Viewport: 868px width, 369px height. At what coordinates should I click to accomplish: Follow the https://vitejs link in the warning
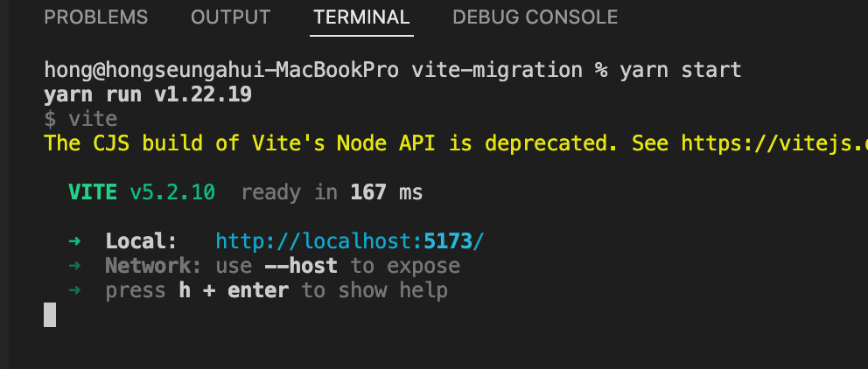(774, 143)
